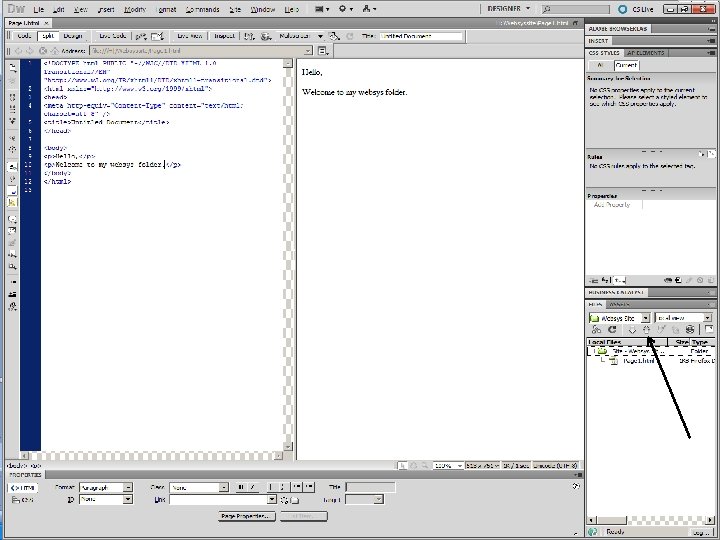Screen dimensions: 720x540
Task: Switch to the Current tab in CSS Styles
Action: coord(627,63)
